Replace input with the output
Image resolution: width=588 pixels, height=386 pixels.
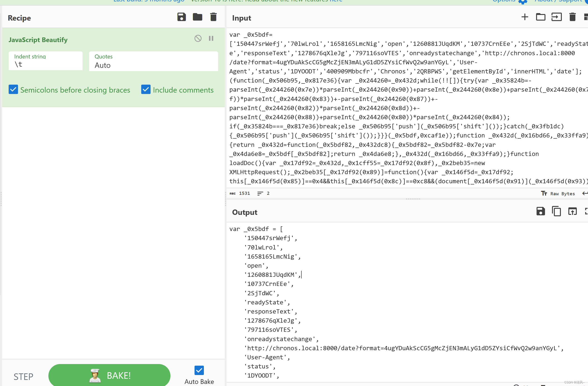point(572,211)
